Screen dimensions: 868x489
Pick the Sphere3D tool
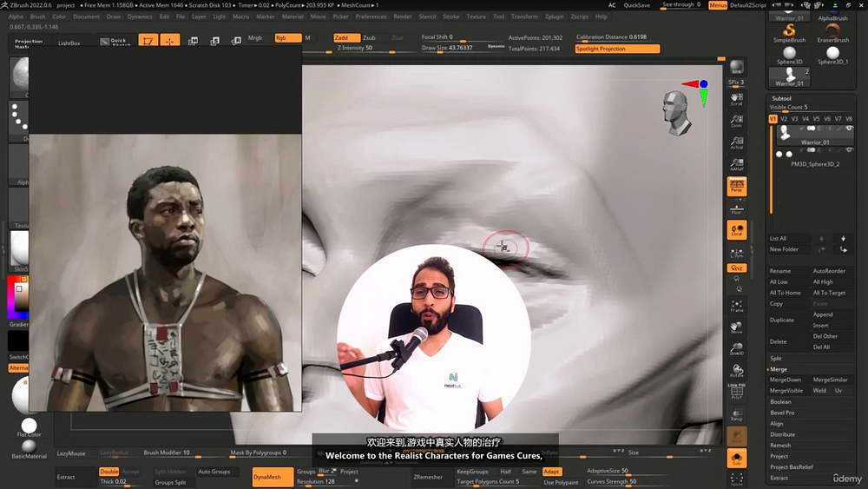coord(789,56)
